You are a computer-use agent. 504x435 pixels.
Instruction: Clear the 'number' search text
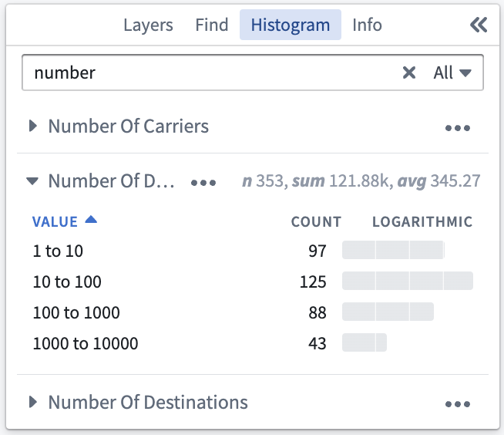pos(409,72)
